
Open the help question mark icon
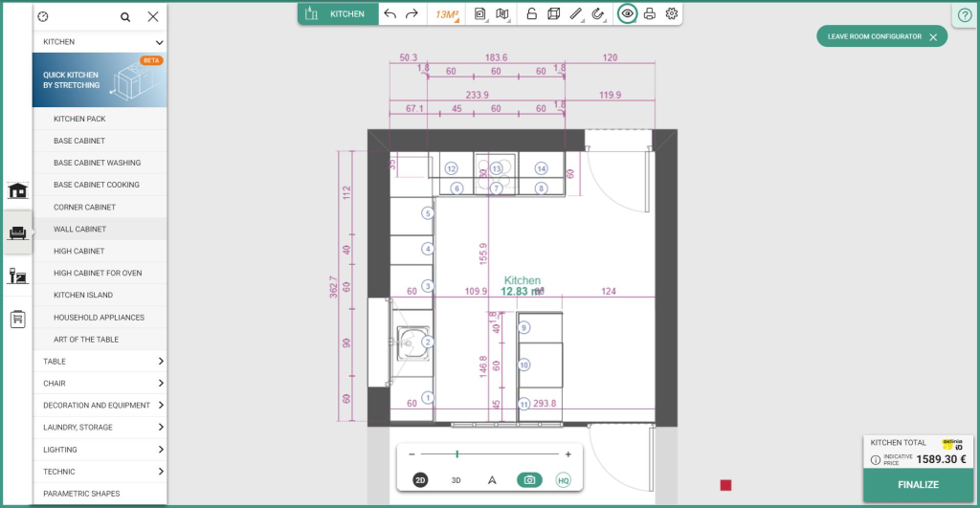click(965, 15)
